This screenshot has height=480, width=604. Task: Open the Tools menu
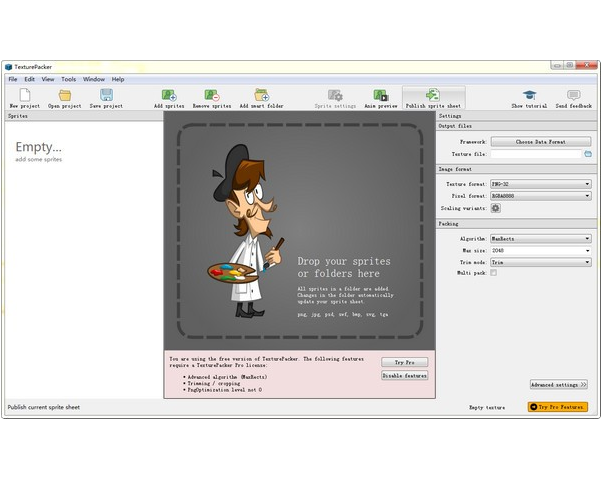[x=69, y=79]
